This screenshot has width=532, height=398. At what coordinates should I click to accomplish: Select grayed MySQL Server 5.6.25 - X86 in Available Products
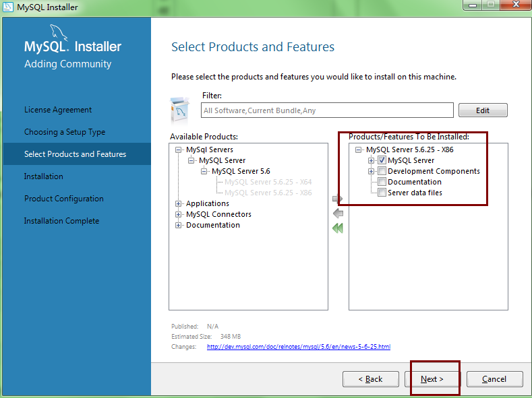(x=268, y=193)
